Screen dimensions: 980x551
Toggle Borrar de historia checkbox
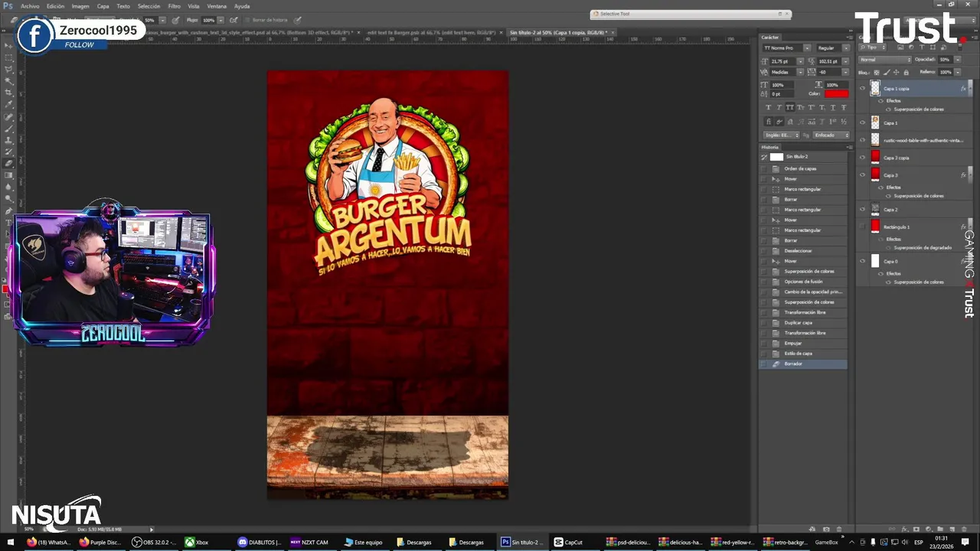tap(247, 20)
